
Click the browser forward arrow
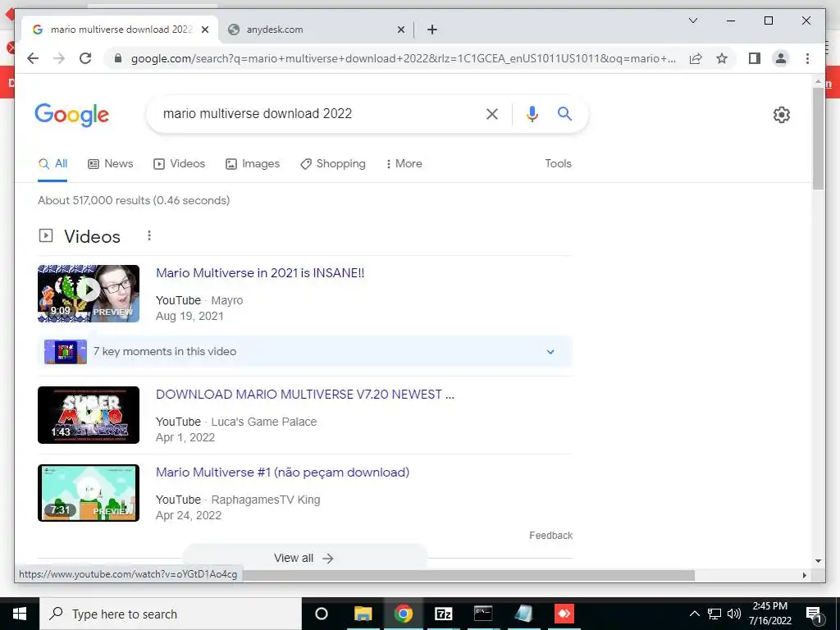tap(59, 58)
